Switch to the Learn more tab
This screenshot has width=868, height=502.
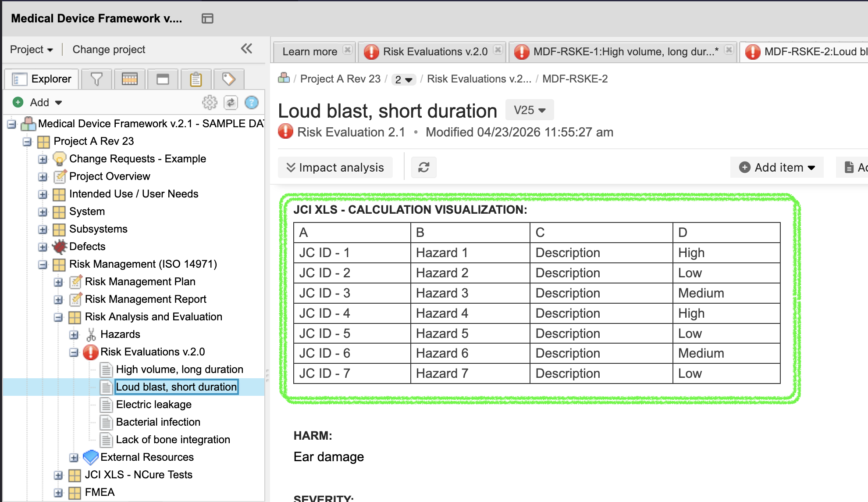pyautogui.click(x=309, y=51)
